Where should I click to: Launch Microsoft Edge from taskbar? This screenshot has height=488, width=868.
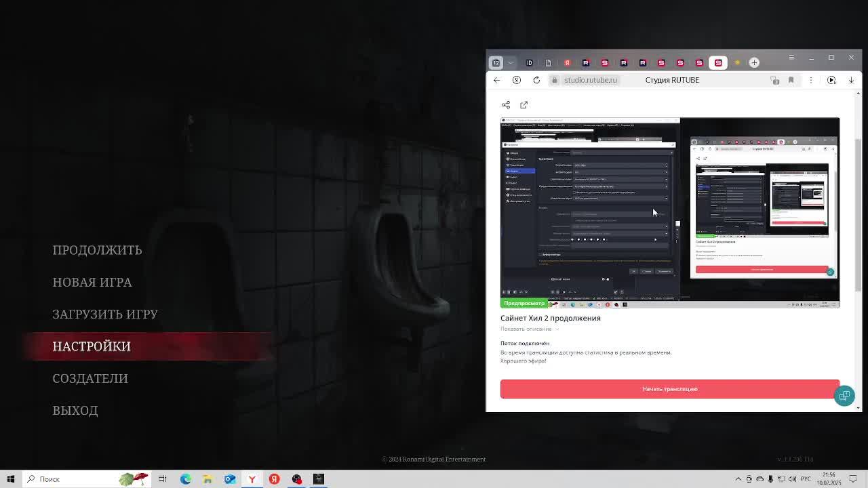click(x=185, y=479)
